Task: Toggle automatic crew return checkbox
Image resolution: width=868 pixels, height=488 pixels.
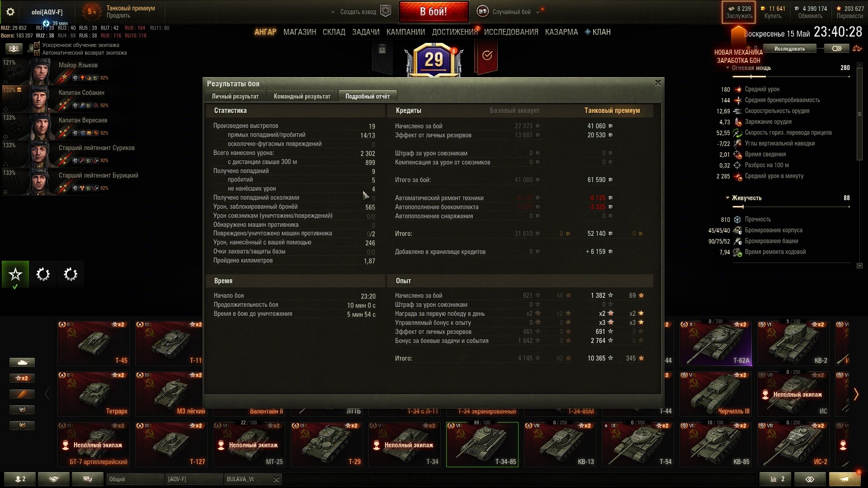Action: [x=37, y=53]
